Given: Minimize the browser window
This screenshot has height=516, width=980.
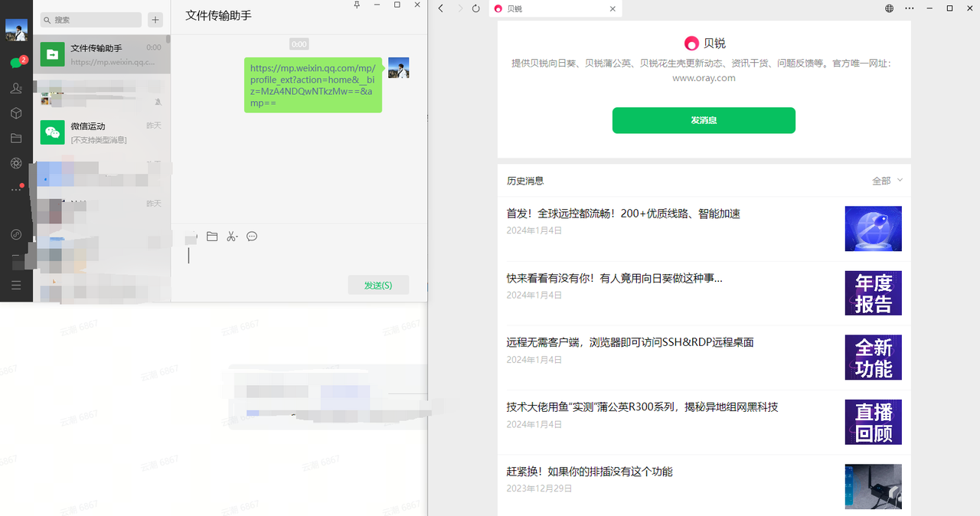Looking at the screenshot, I should click(x=929, y=8).
